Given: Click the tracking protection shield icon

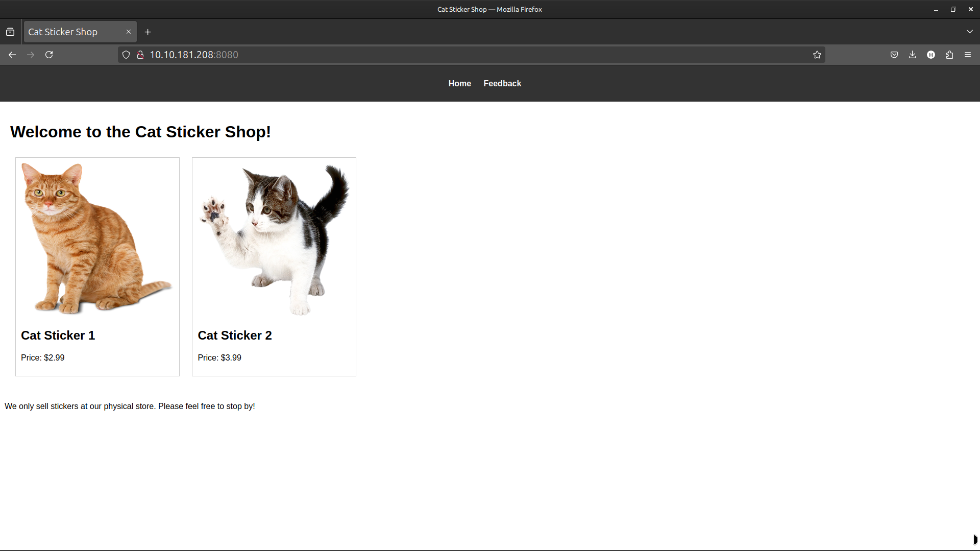Looking at the screenshot, I should [x=126, y=55].
